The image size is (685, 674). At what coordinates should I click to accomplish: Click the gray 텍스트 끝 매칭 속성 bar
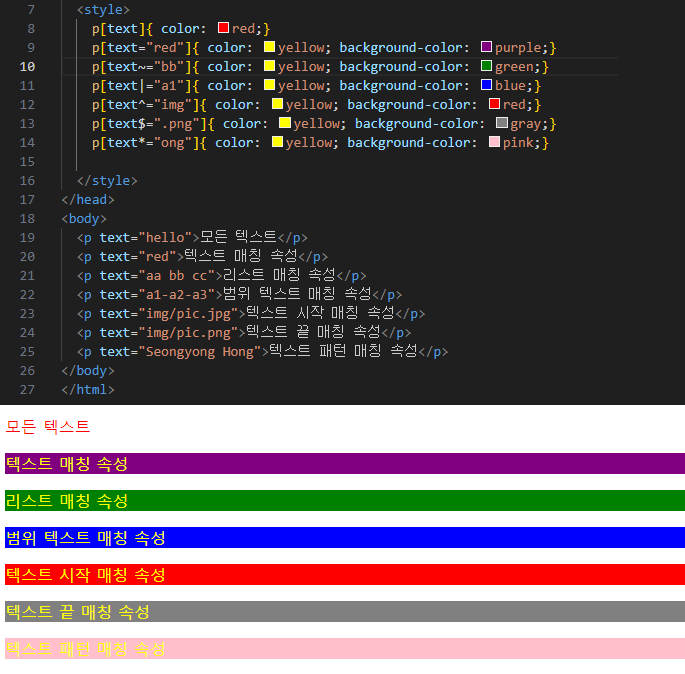click(x=345, y=612)
